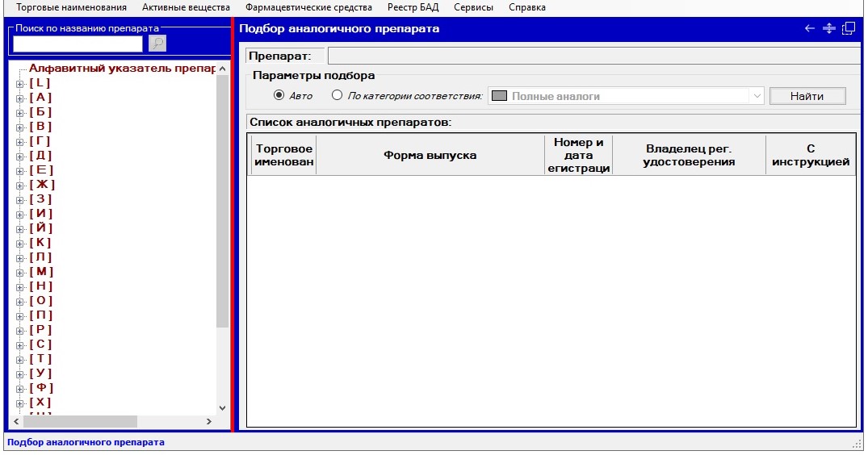Select По категории соответствия radio option
868x455 pixels.
tap(338, 95)
